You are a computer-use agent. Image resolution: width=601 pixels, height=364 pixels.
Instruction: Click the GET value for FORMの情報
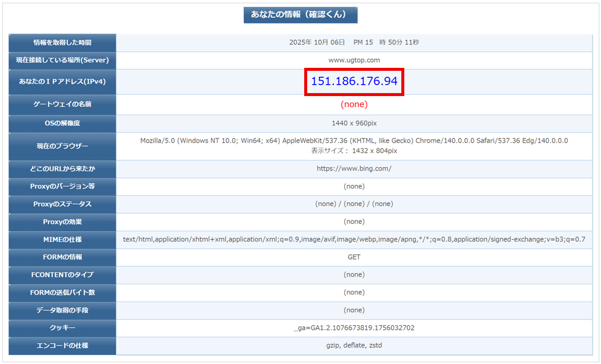point(354,258)
